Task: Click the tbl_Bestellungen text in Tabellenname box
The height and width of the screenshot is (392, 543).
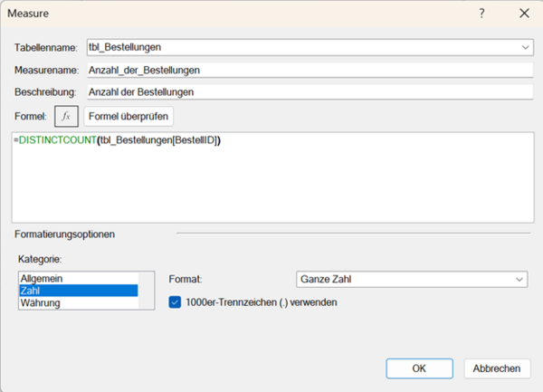Action: (x=125, y=47)
